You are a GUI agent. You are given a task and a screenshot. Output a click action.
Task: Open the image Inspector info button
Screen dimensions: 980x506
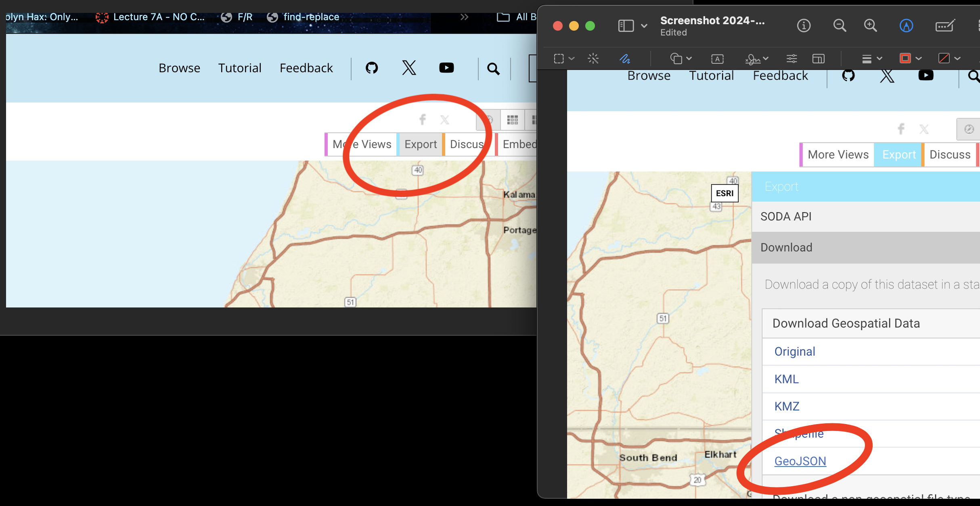(x=803, y=26)
